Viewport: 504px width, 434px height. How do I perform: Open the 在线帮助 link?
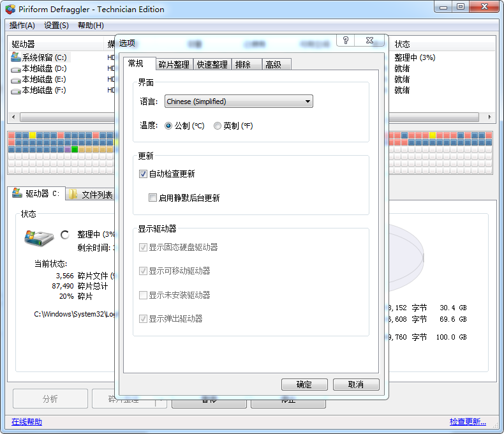(x=27, y=421)
